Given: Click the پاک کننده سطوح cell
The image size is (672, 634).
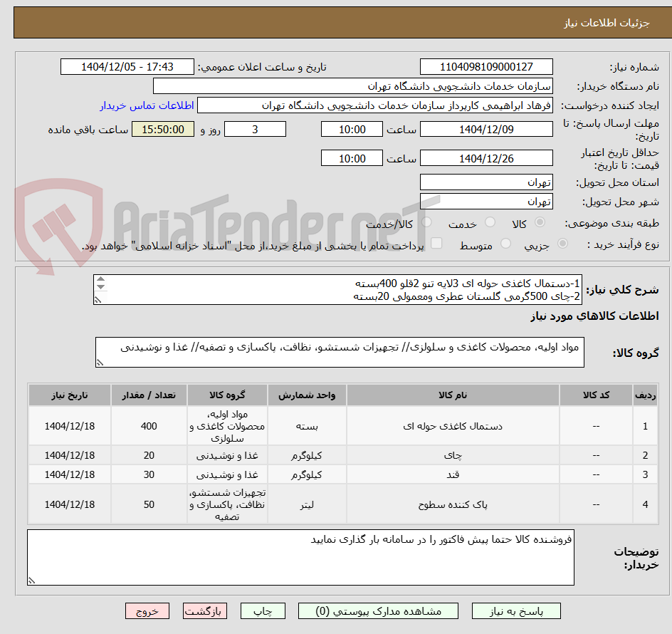Looking at the screenshot, I should point(453,504).
